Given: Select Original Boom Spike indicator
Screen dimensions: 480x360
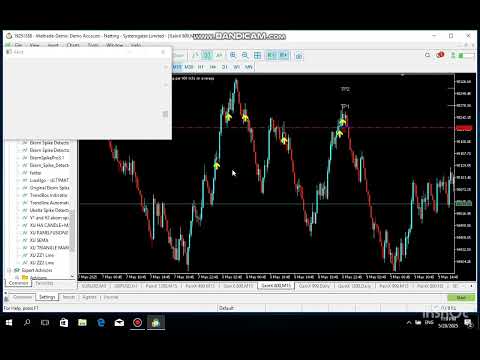Looking at the screenshot, I should [49, 188].
